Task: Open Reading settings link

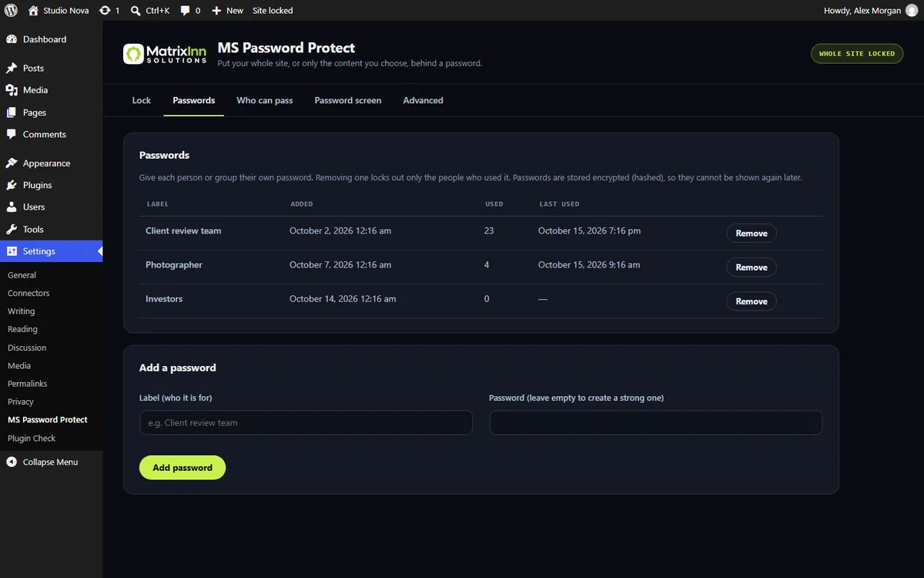Action: tap(22, 329)
